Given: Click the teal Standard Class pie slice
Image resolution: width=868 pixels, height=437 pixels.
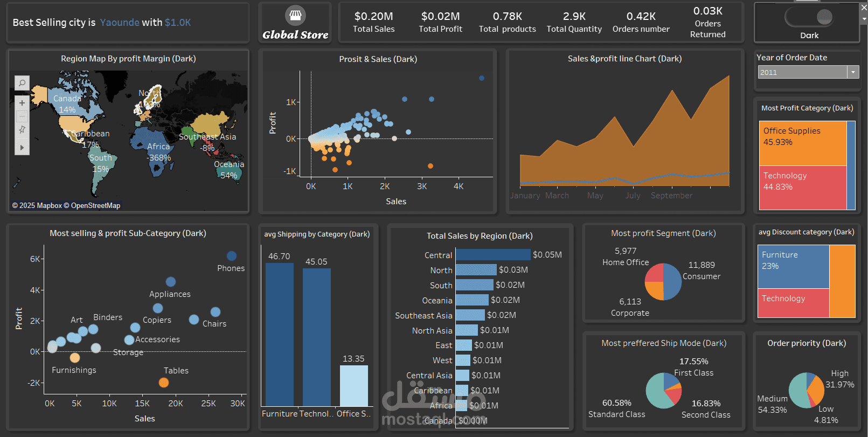Looking at the screenshot, I should 656,392.
